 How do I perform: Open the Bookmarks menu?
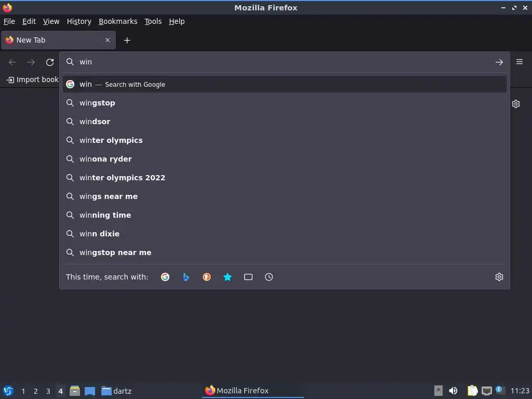point(118,21)
